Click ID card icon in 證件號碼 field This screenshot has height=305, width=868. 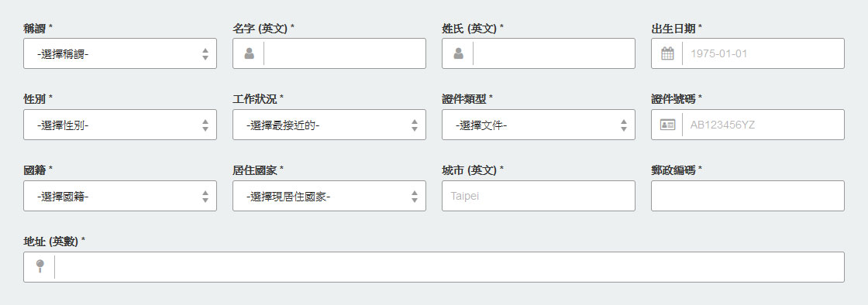(667, 125)
